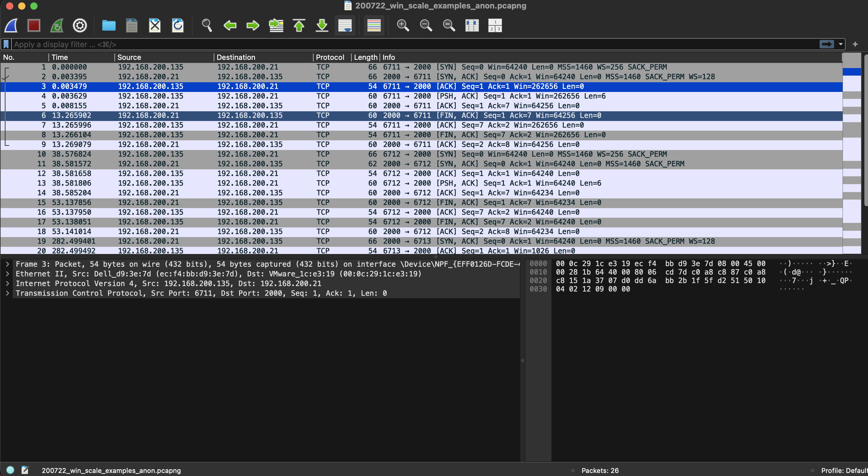Select packet 19 at time 282.499401
Viewport: 868px width, 476px height.
click(x=421, y=241)
